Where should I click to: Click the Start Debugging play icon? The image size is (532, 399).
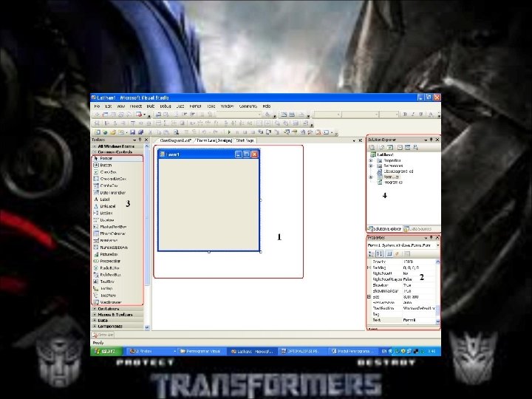click(x=229, y=132)
